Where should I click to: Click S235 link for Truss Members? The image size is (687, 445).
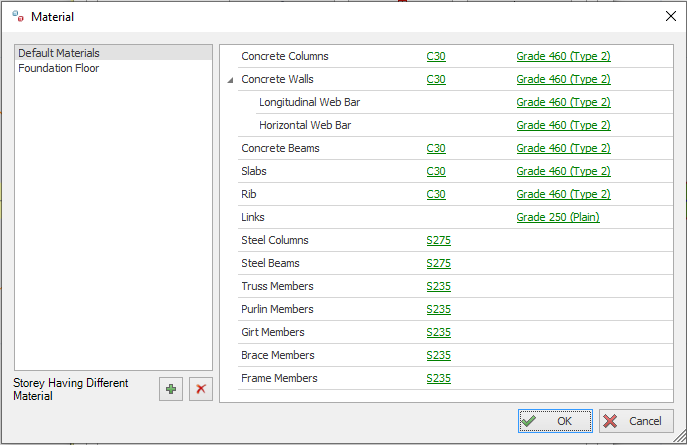coord(438,287)
